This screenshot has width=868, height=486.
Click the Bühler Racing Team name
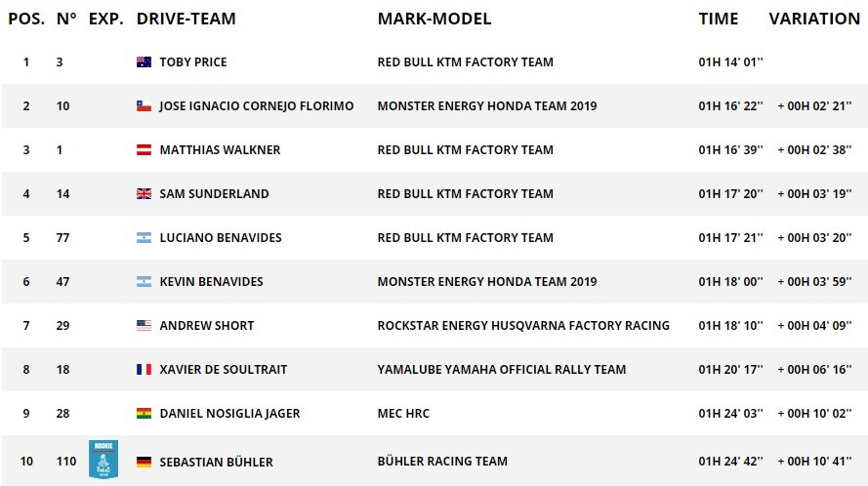[x=442, y=461]
